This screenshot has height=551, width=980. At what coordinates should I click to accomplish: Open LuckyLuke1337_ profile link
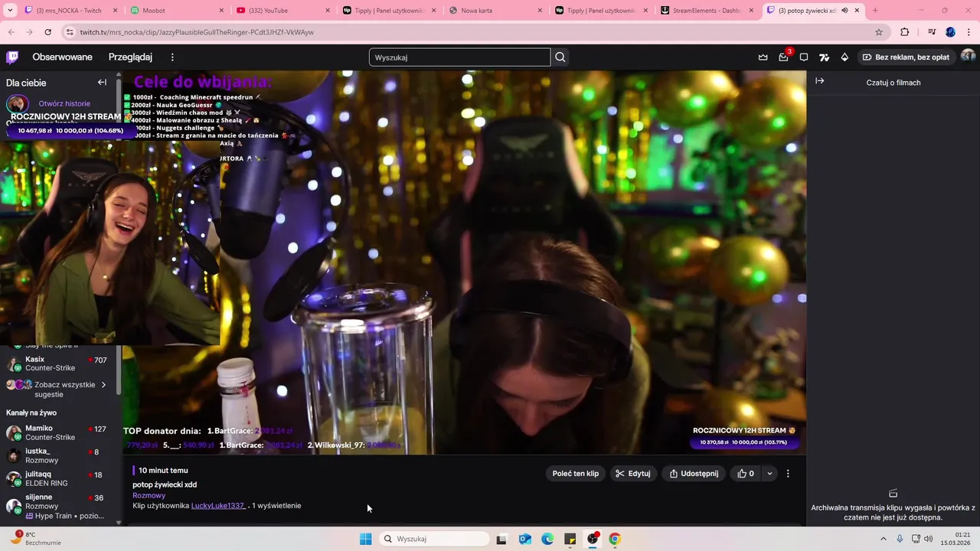pyautogui.click(x=218, y=506)
